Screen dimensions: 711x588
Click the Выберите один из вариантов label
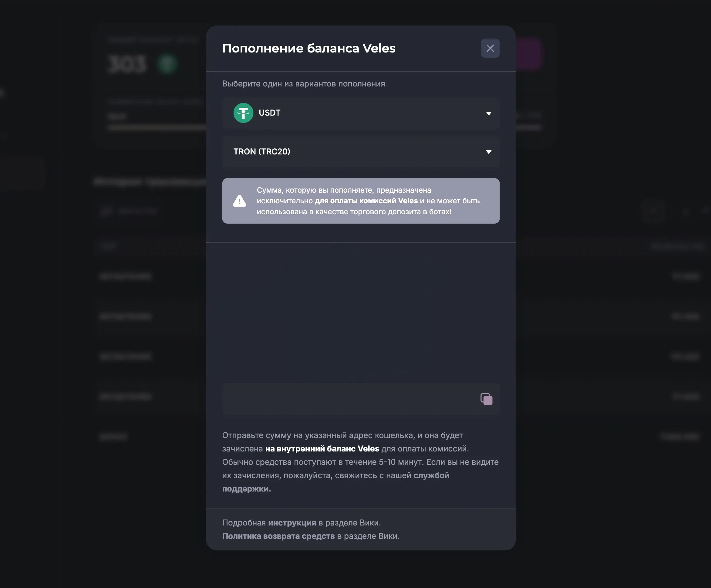(303, 84)
